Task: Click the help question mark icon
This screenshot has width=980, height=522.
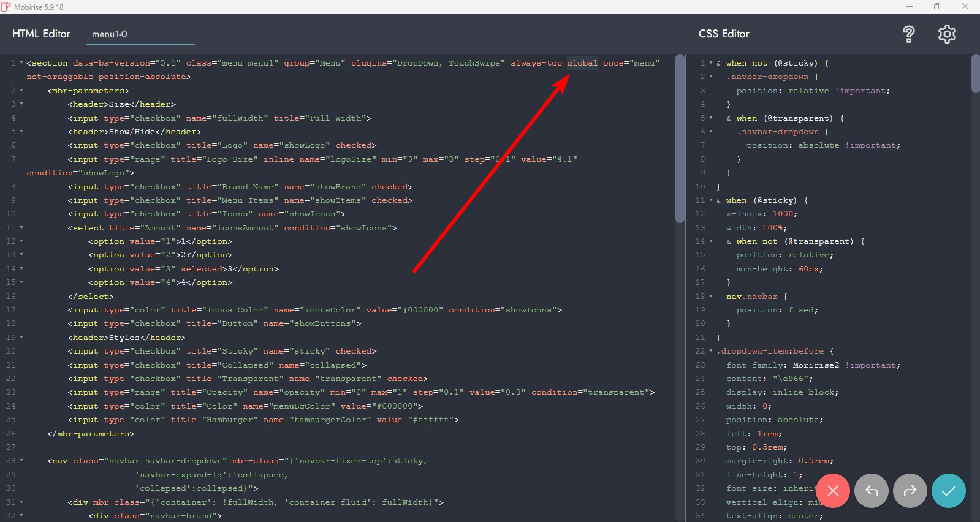Action: [908, 34]
